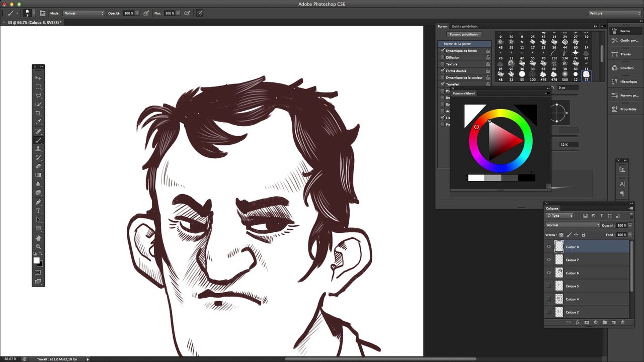Uncheck the Forme double option

coord(442,71)
